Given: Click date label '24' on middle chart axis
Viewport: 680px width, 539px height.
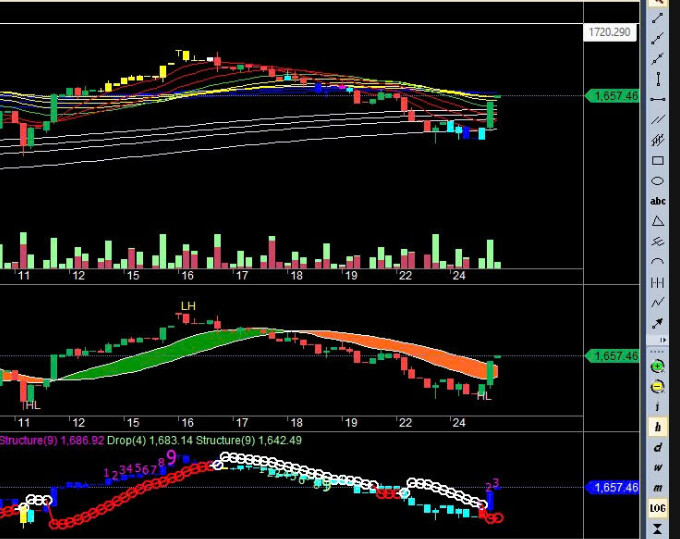Looking at the screenshot, I should point(459,423).
